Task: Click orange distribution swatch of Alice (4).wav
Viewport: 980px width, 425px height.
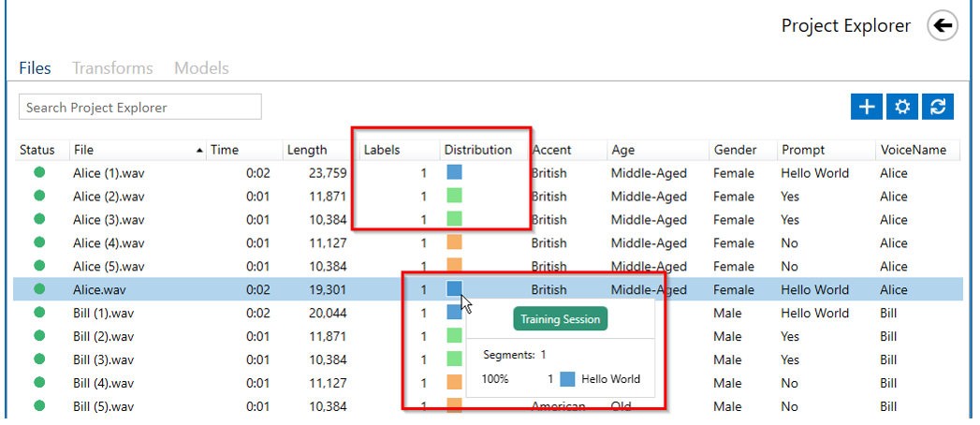Action: tap(454, 242)
